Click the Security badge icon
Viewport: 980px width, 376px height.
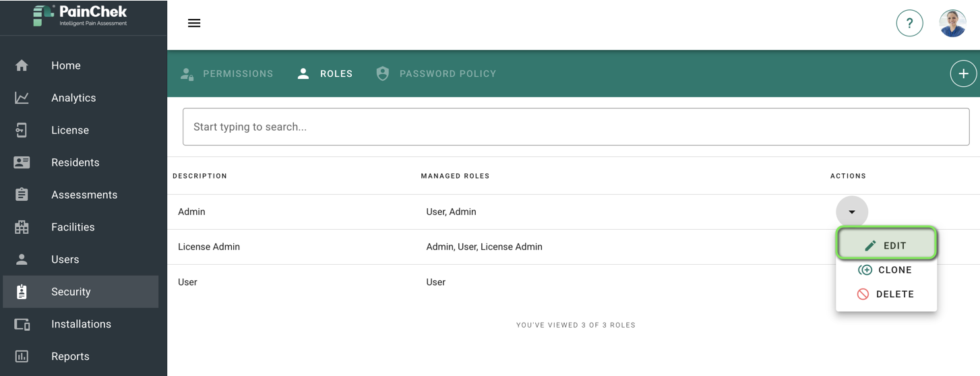coord(22,292)
